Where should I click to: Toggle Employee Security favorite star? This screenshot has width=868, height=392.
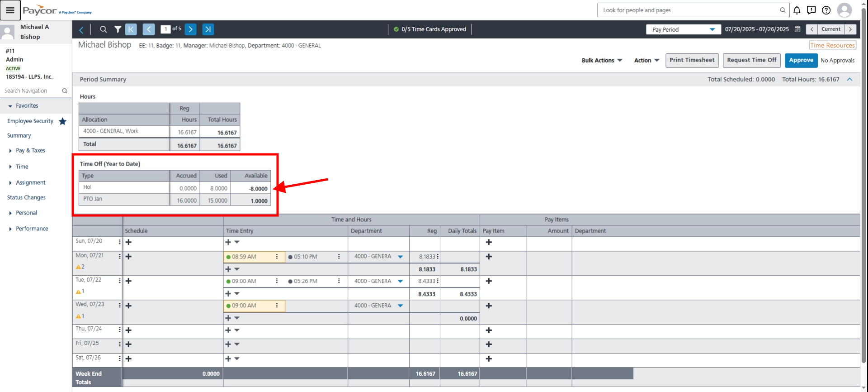tap(63, 121)
